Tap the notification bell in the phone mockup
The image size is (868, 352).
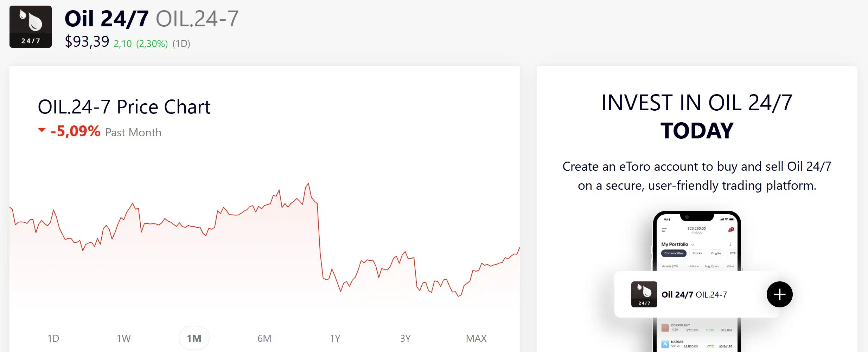(x=730, y=230)
